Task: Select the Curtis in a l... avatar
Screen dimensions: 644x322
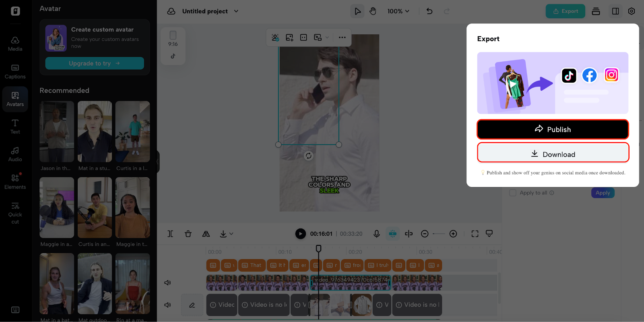Action: click(x=132, y=131)
